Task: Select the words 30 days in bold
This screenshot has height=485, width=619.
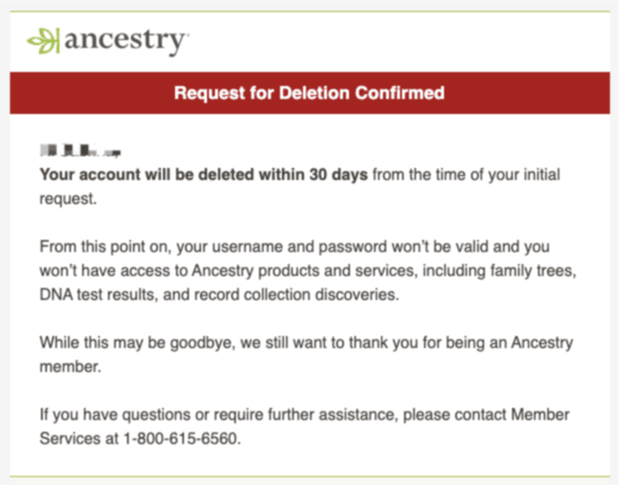Action: click(338, 175)
